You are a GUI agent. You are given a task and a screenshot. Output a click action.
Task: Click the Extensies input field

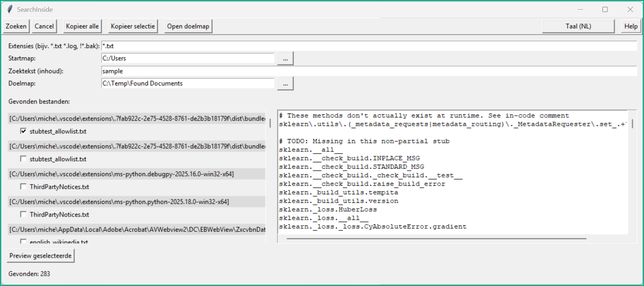click(369, 46)
